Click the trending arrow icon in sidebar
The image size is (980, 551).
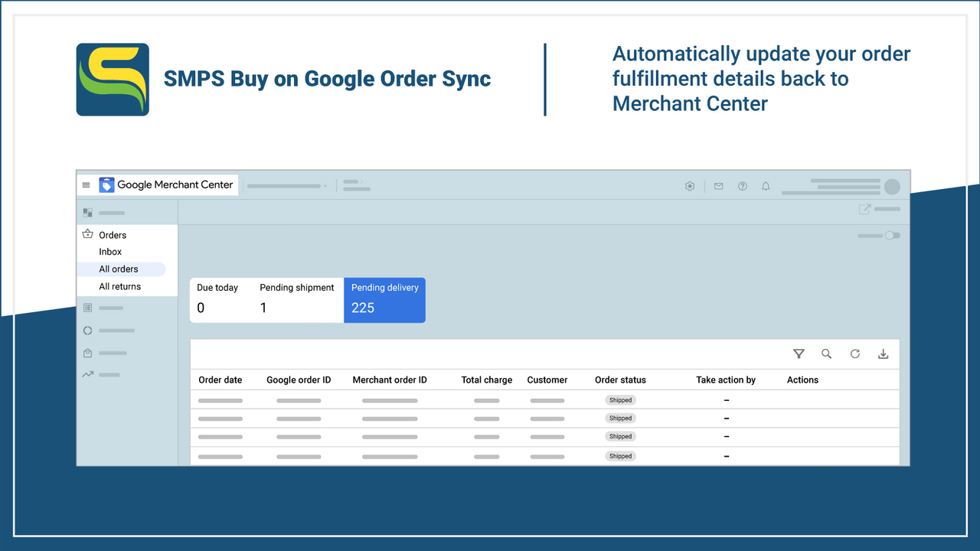point(87,374)
